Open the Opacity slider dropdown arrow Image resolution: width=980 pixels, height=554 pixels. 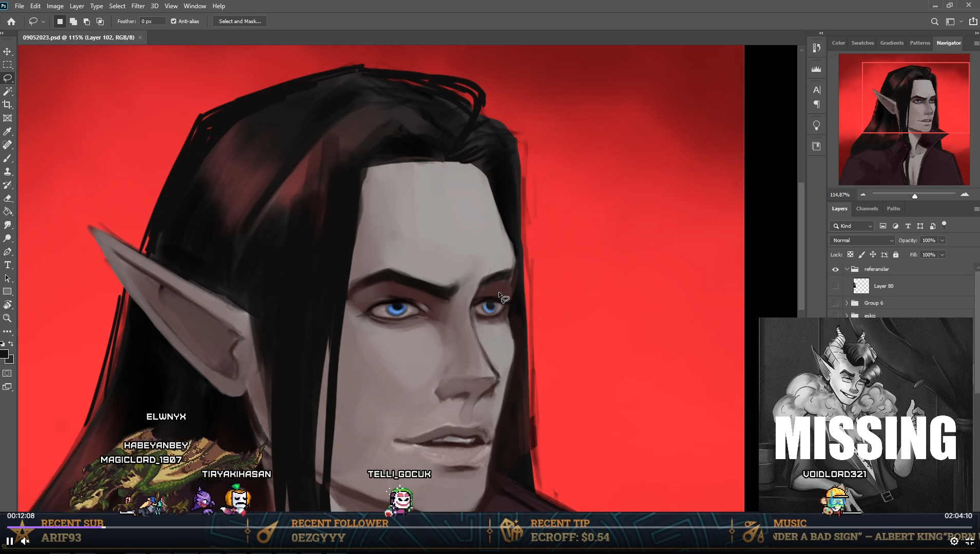942,241
